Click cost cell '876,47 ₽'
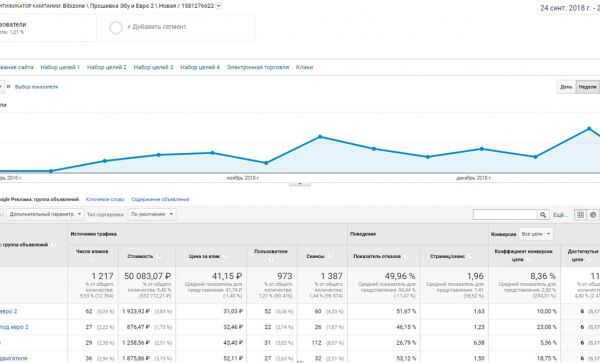 [x=139, y=327]
